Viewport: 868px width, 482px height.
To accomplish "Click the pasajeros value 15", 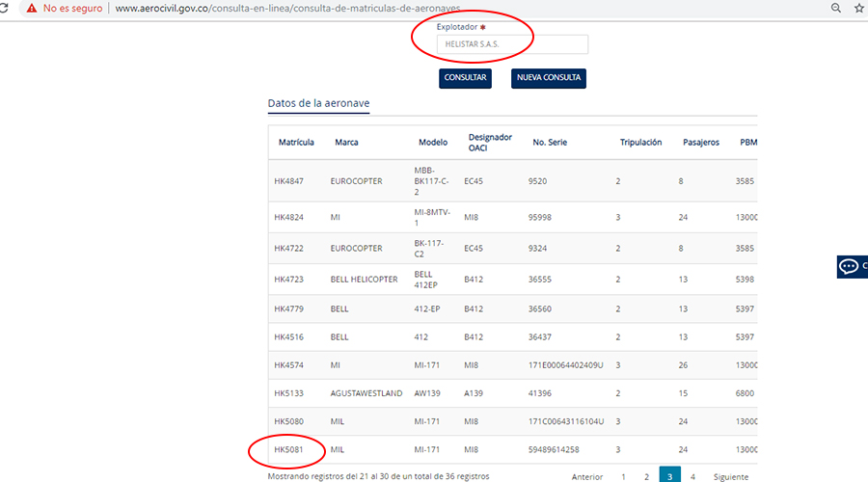I will [683, 393].
